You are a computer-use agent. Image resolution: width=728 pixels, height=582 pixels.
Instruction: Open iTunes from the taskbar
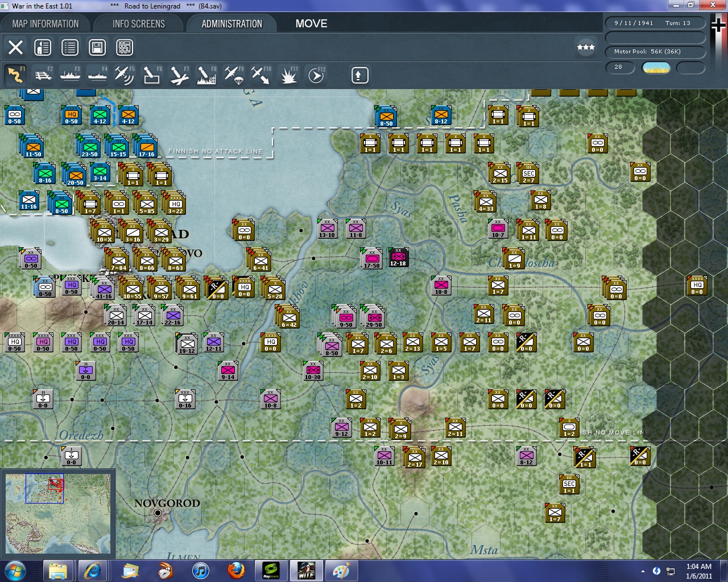[200, 570]
